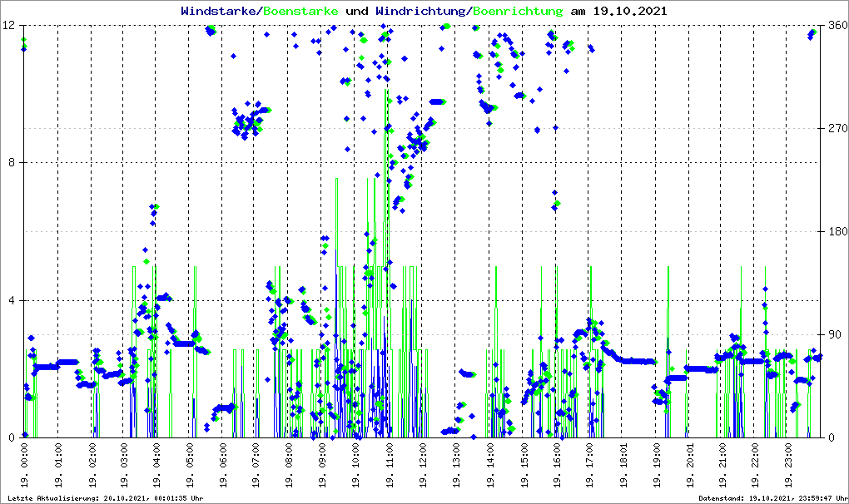Click the right axis value 270
This screenshot has height=504, width=849.
pos(838,128)
